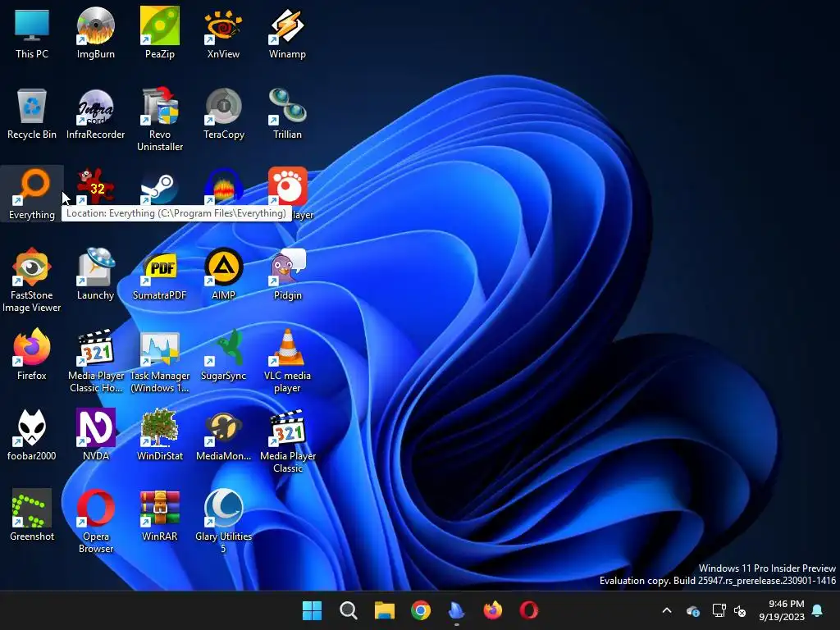Image resolution: width=840 pixels, height=630 pixels.
Task: Click the Winamp shortcut
Action: coord(287,32)
